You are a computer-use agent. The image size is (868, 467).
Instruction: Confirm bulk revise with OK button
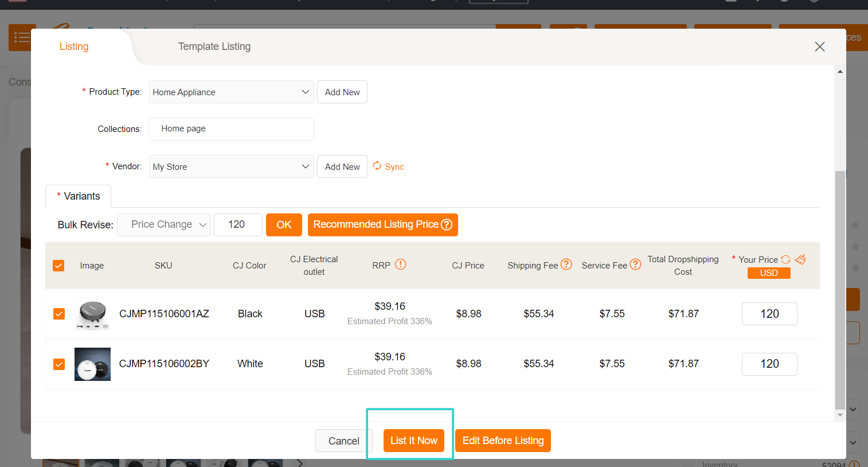[284, 224]
